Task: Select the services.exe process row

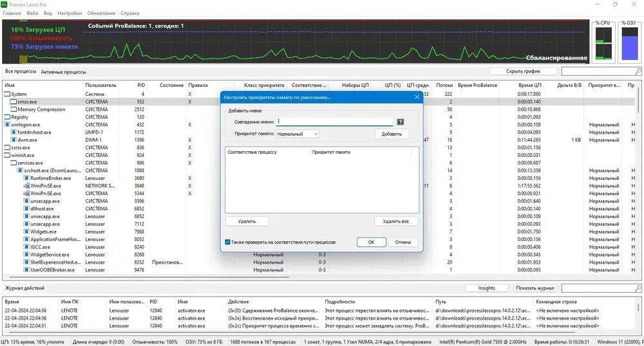Action: coord(318,163)
